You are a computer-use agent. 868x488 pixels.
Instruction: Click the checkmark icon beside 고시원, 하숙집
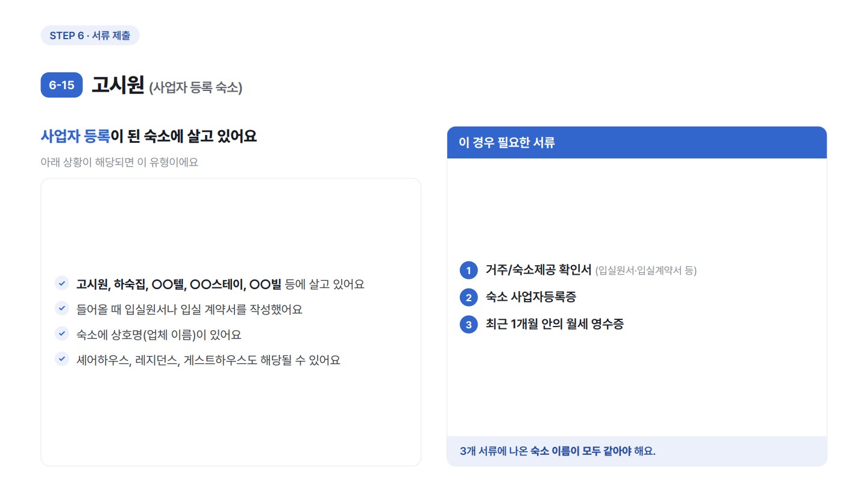pyautogui.click(x=61, y=283)
